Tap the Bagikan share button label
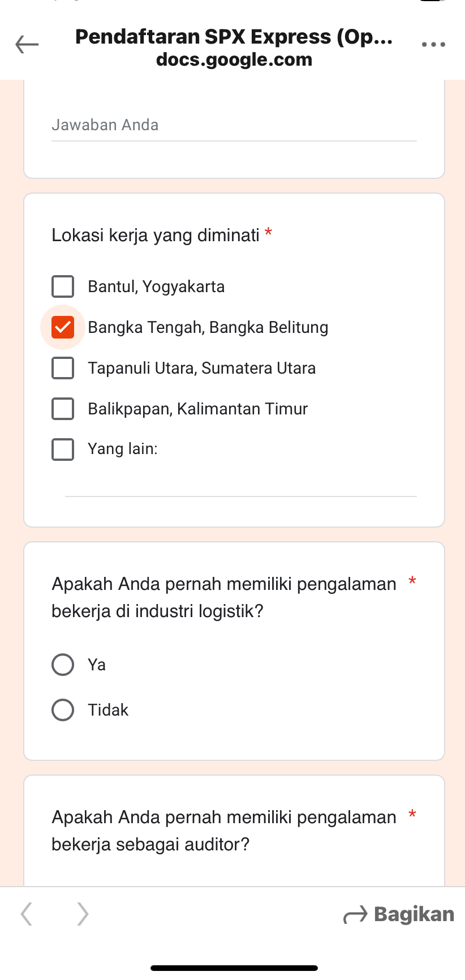 tap(414, 914)
